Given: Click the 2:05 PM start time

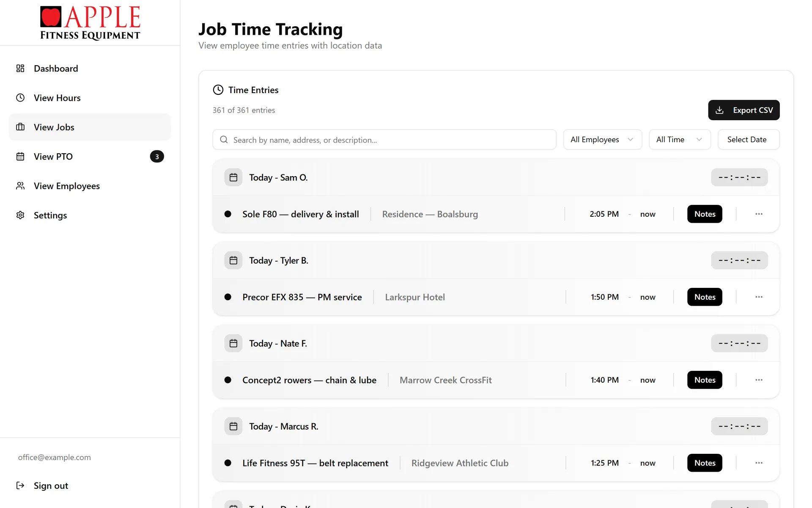Looking at the screenshot, I should pos(604,214).
